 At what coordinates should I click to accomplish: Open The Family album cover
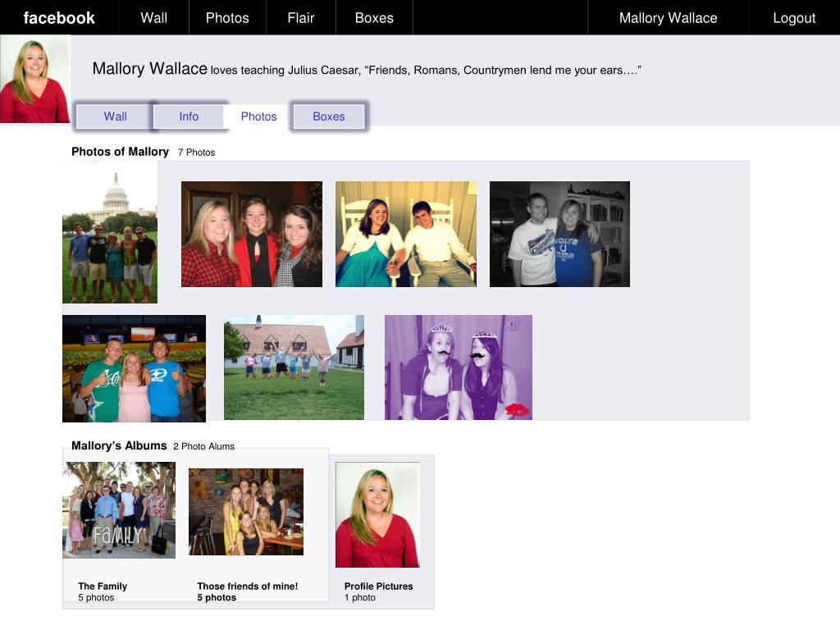(x=119, y=510)
